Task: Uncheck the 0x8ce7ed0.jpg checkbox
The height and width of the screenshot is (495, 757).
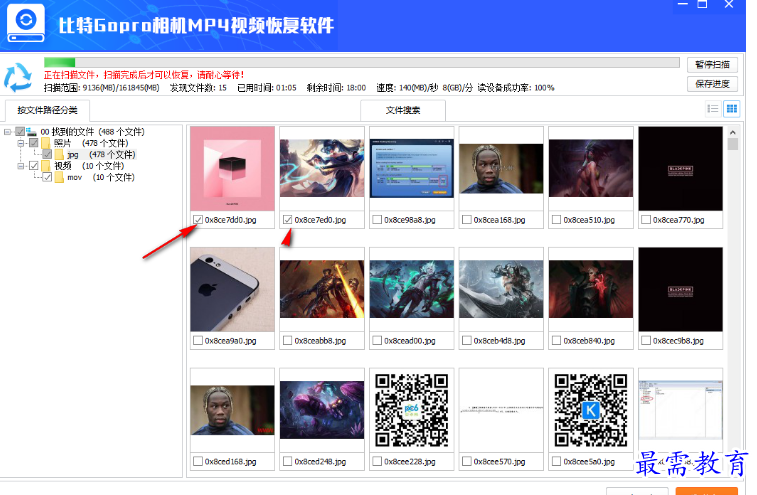Action: 287,220
